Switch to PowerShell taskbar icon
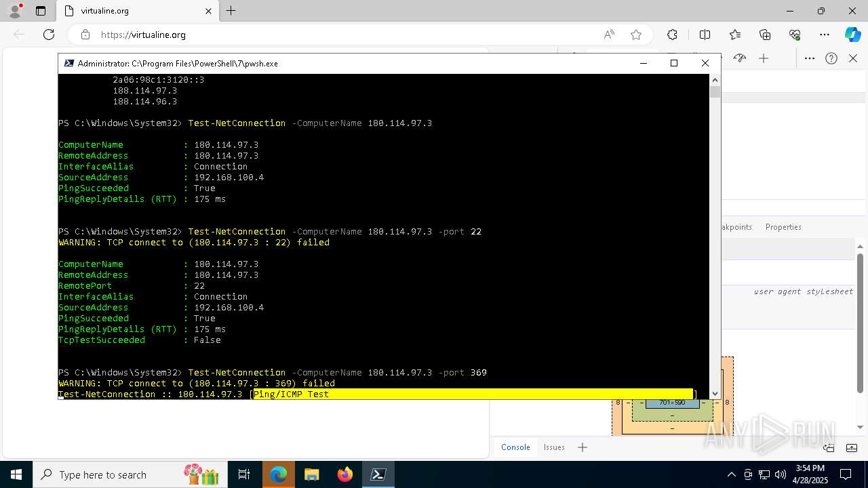Viewport: 868px width, 488px height. (378, 474)
